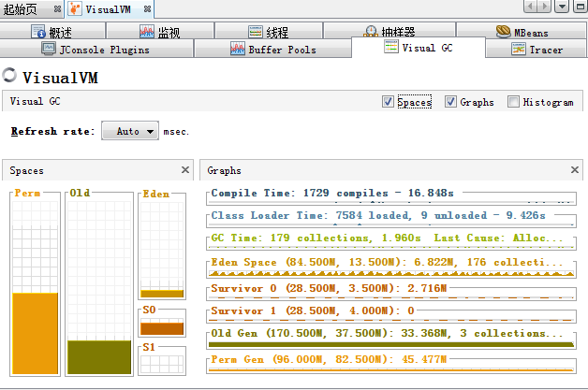
Task: Click the Visual GC section title
Action: tap(35, 101)
